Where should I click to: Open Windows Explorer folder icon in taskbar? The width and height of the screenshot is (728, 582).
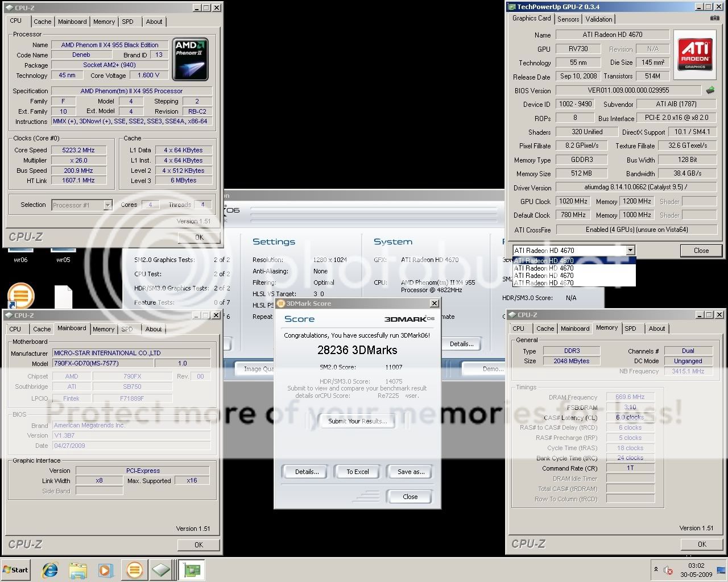coord(78,570)
